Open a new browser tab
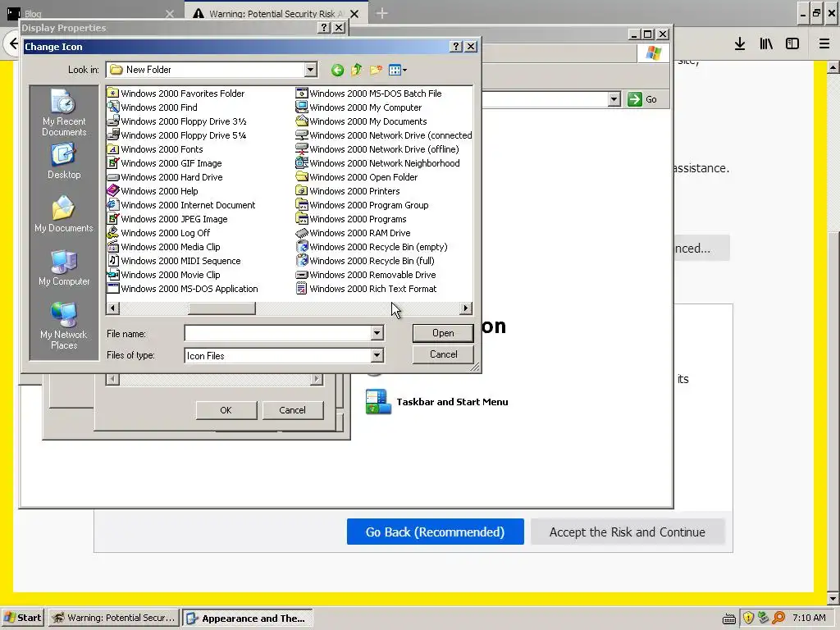Image resolution: width=840 pixels, height=630 pixels. point(381,13)
